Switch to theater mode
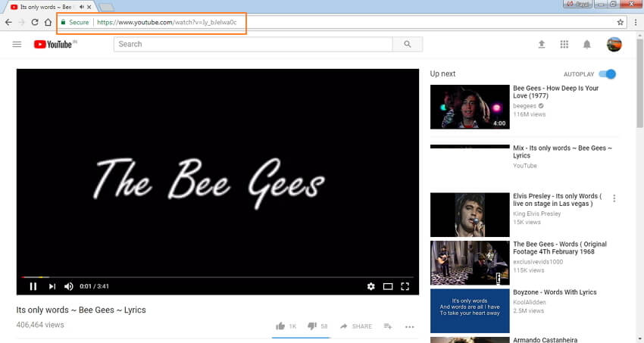Screen dimensions: 644x343 click(x=388, y=286)
